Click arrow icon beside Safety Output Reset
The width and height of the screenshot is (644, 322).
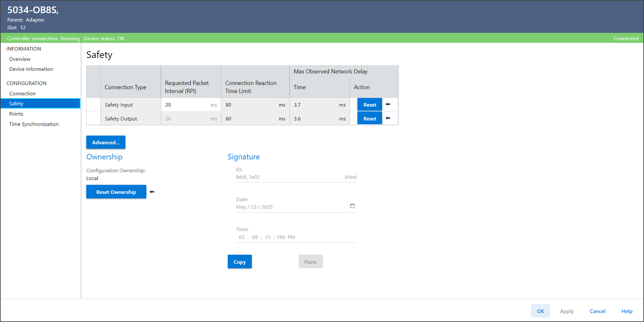click(x=388, y=118)
